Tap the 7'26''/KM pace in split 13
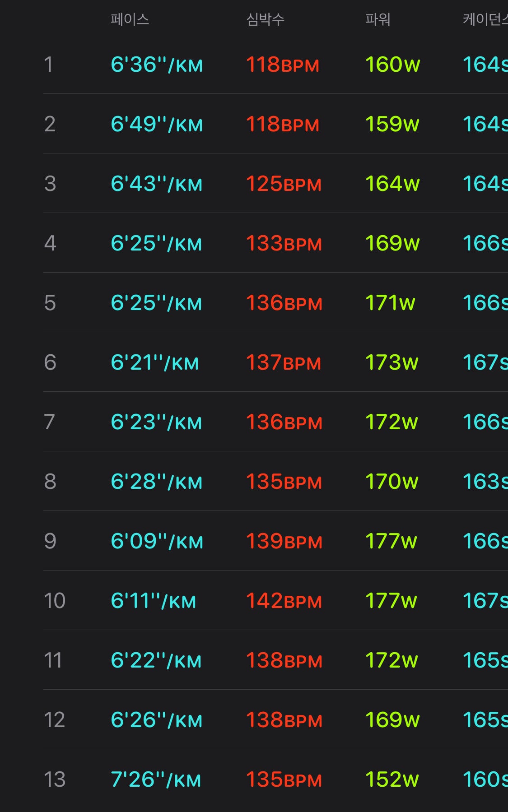508x812 pixels. [x=156, y=779]
